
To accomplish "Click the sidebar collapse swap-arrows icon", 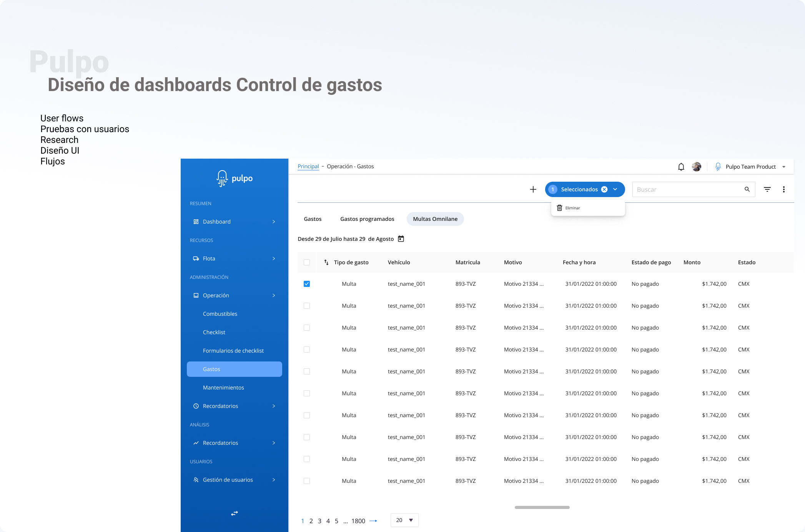I will pyautogui.click(x=235, y=513).
